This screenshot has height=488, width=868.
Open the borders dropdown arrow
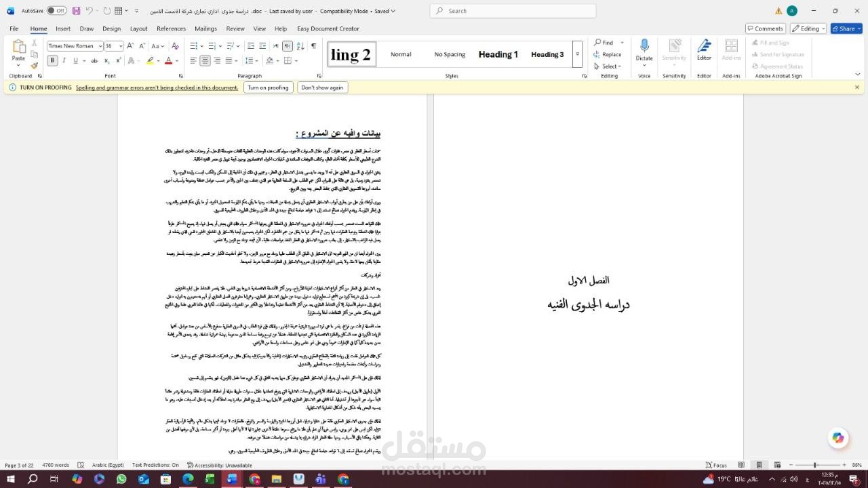coord(296,60)
